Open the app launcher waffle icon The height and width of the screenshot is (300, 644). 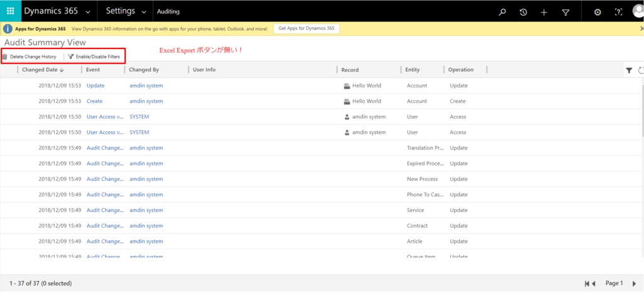point(10,11)
